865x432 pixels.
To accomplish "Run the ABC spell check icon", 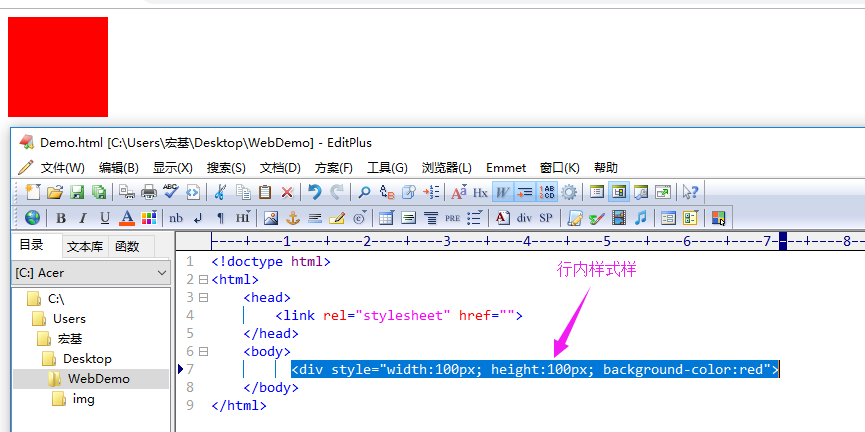I will (170, 191).
